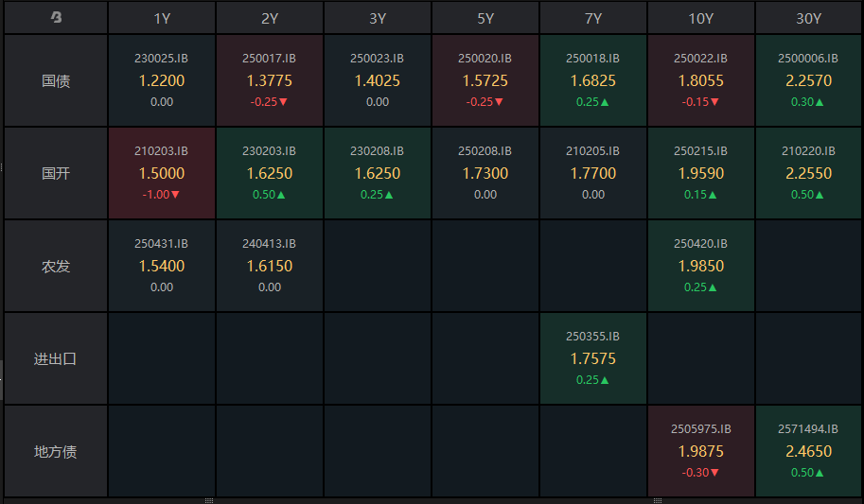
Task: Click the red down arrow in 250017.IB cell
Action: click(283, 102)
